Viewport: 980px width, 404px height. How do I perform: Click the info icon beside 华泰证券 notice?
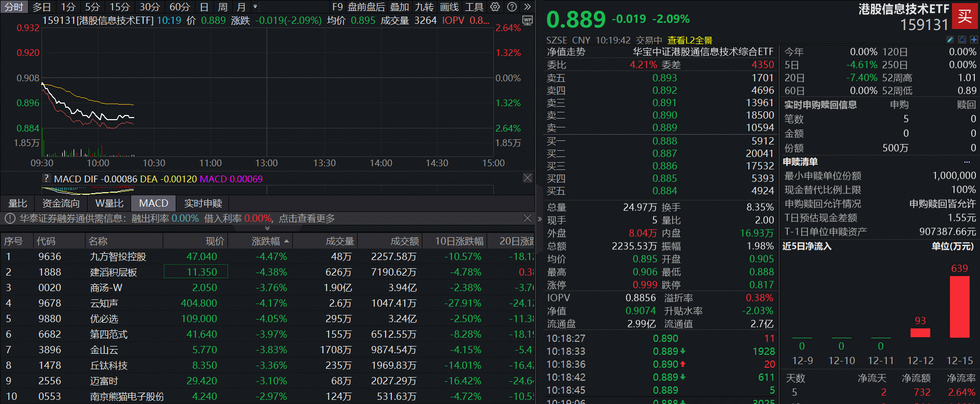10,219
